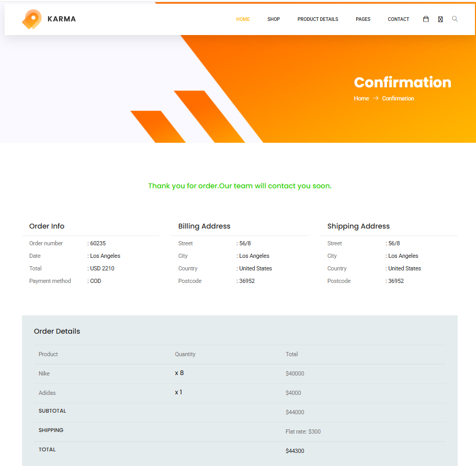Image resolution: width=476 pixels, height=466 pixels.
Task: Click the Flat rate shipping value
Action: 303,431
